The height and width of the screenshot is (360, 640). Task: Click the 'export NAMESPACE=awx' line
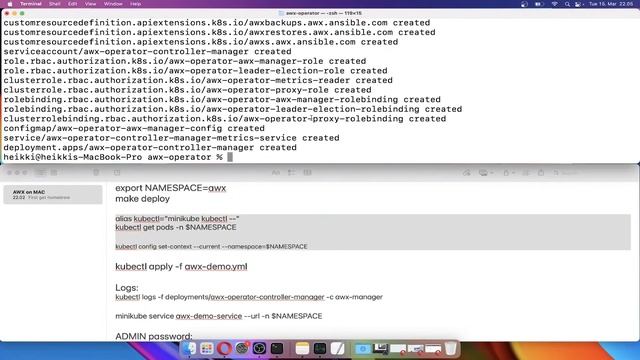[171, 188]
